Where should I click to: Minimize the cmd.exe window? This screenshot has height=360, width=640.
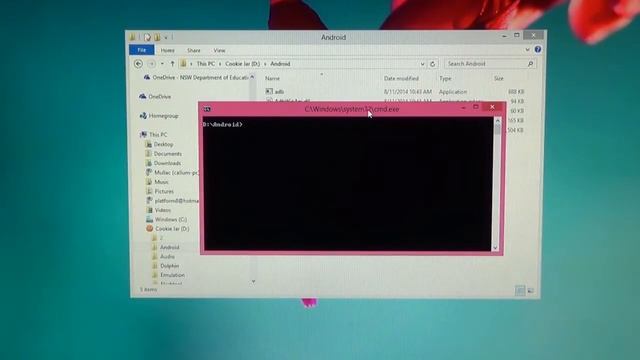click(x=463, y=107)
